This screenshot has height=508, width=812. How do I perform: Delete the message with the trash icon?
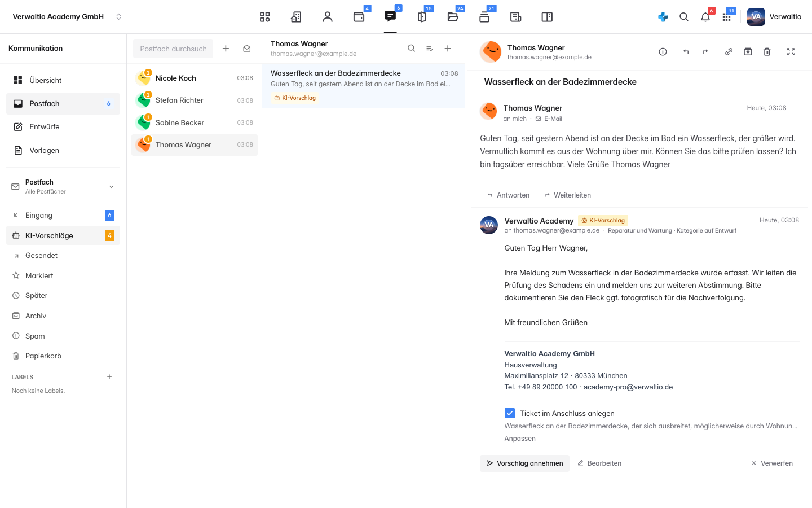pos(767,52)
